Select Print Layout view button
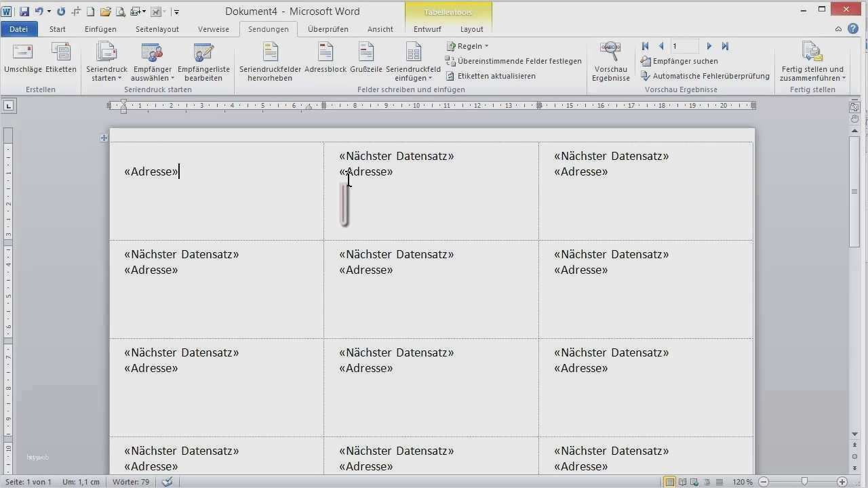This screenshot has width=868, height=488. (x=670, y=482)
